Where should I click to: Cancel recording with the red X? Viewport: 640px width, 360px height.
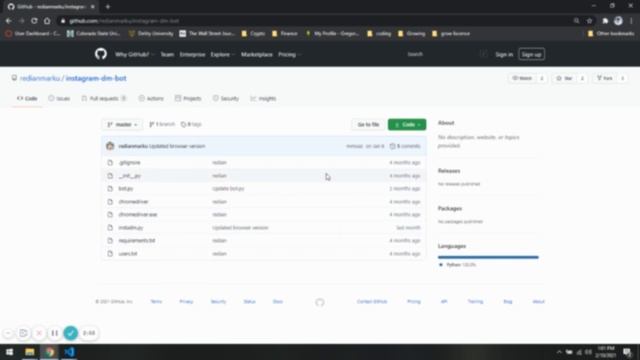[39, 333]
